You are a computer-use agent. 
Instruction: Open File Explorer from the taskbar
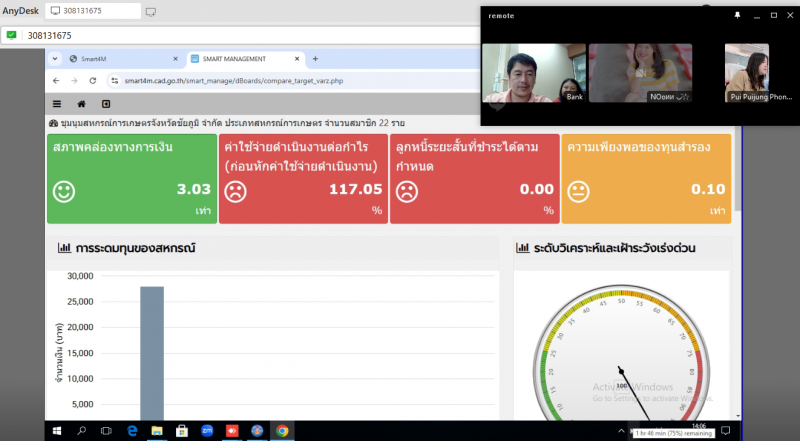157,431
